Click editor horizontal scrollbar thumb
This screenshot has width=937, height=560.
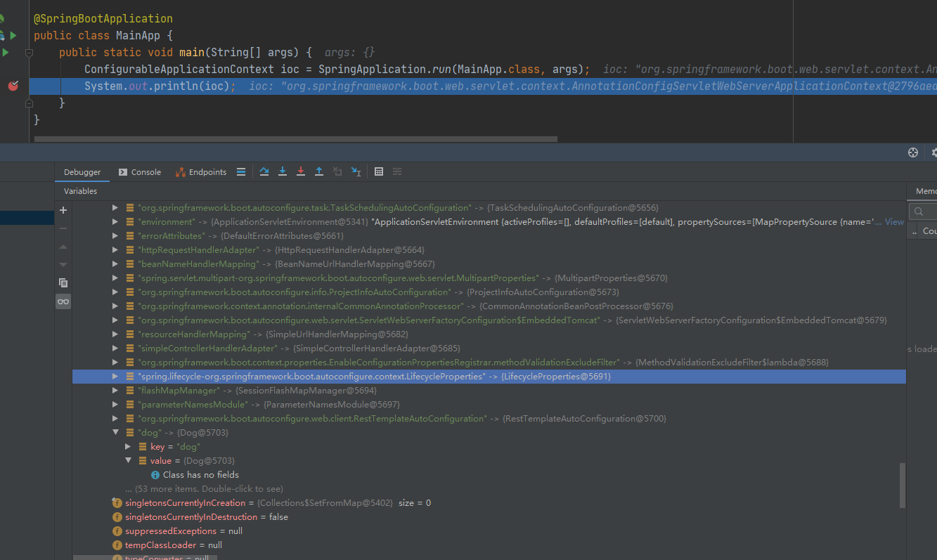click(295, 139)
